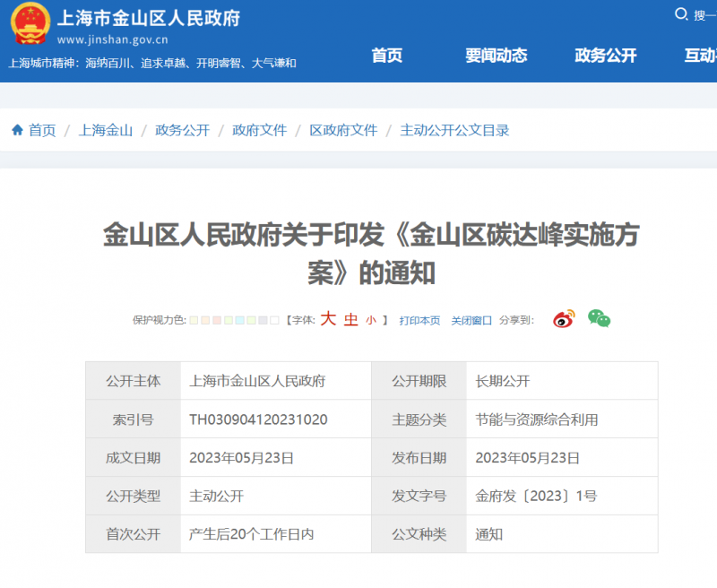
Task: Select the peach eye-protection color
Action: [x=205, y=320]
